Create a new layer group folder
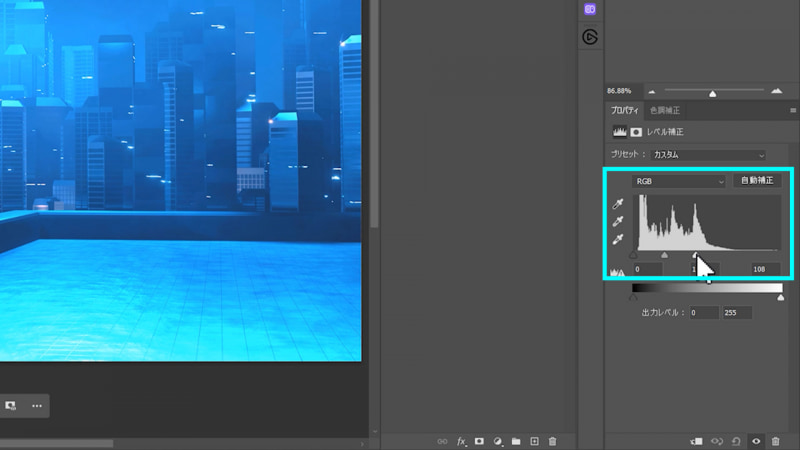Image resolution: width=800 pixels, height=450 pixels. coord(516,441)
